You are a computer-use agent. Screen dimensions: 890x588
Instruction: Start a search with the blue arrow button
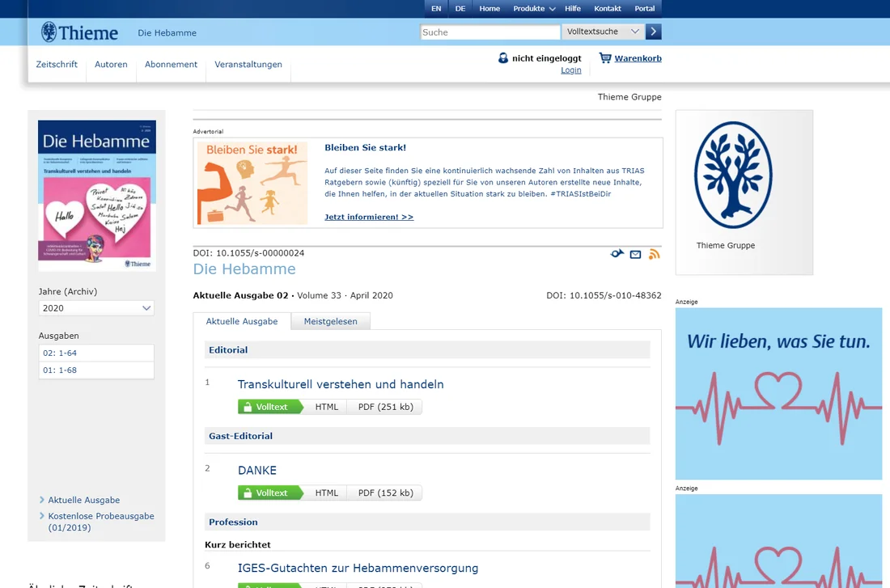pyautogui.click(x=653, y=32)
